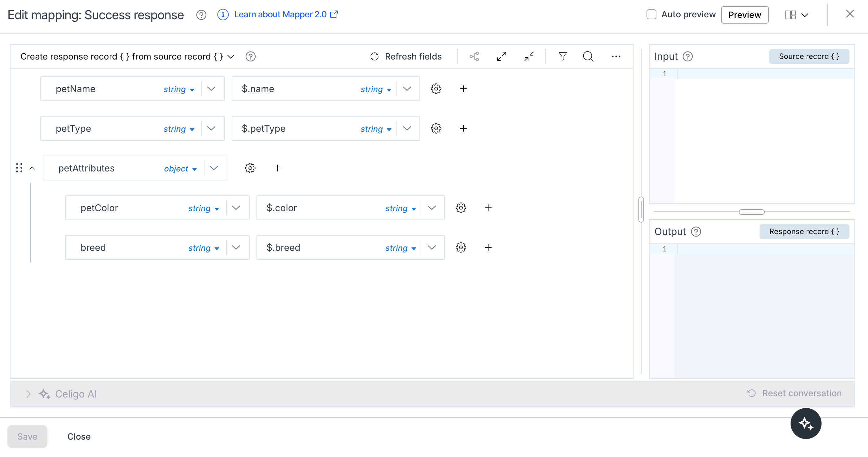
Task: Open settings for petName mapping
Action: point(436,89)
